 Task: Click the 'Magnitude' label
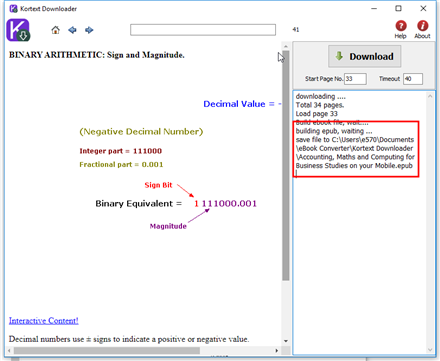point(168,226)
